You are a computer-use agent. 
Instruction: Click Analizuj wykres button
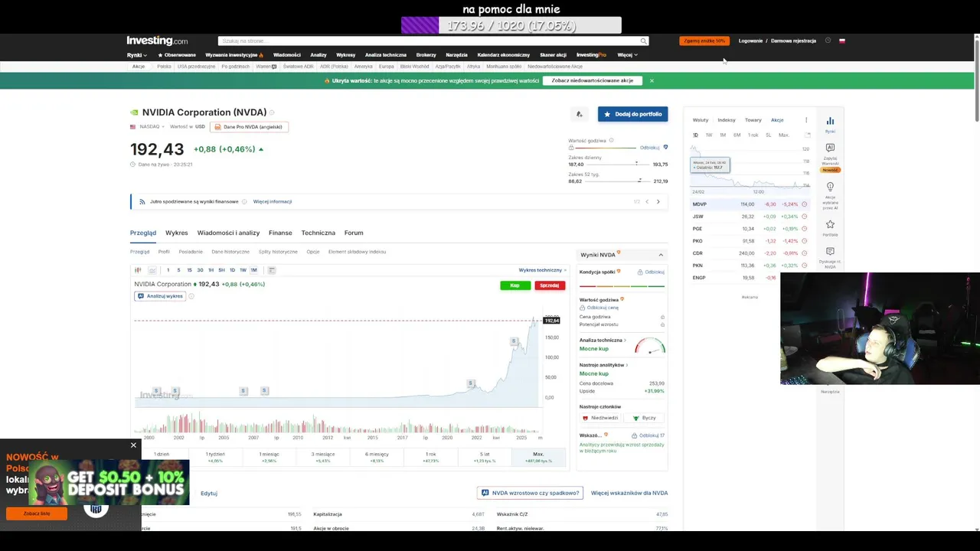click(160, 296)
